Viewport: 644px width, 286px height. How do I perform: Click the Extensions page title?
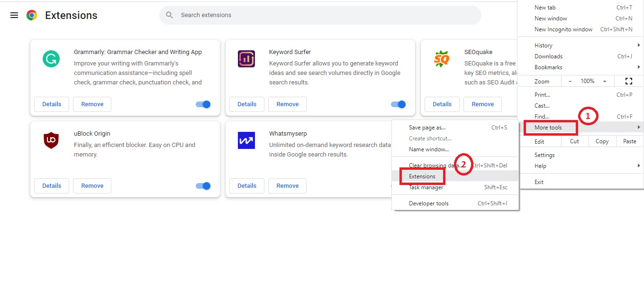tap(71, 15)
